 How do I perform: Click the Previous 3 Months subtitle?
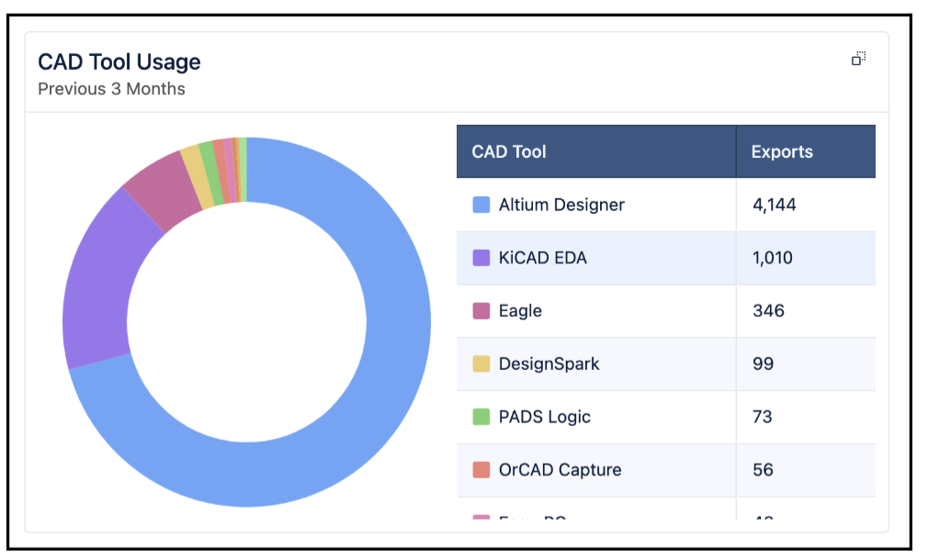click(x=111, y=89)
